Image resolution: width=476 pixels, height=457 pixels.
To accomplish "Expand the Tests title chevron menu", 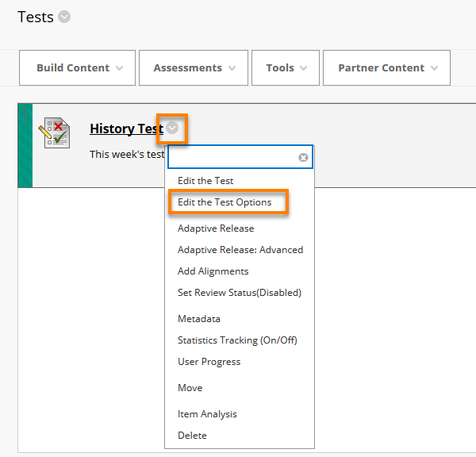I will tap(64, 17).
